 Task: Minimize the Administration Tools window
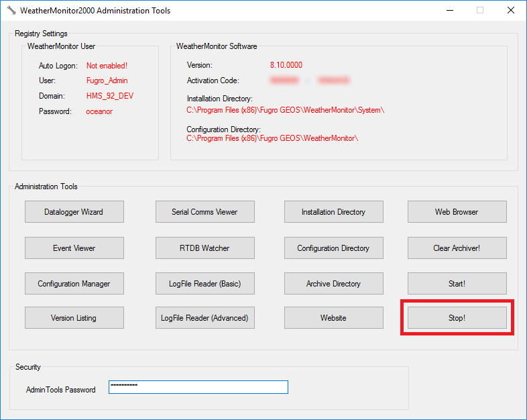[450, 11]
